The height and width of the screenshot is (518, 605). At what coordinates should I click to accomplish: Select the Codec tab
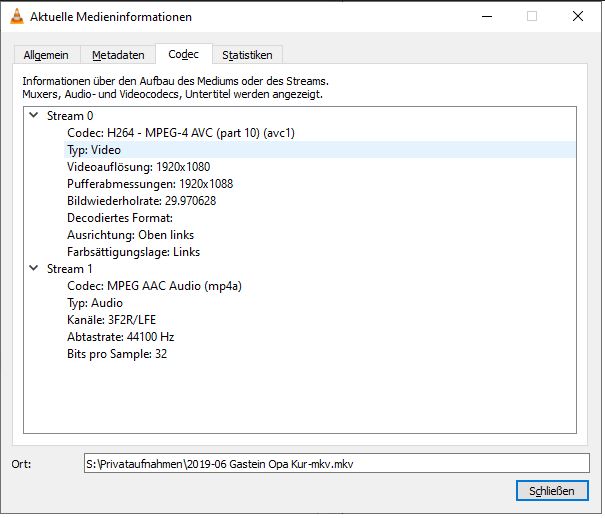(183, 54)
